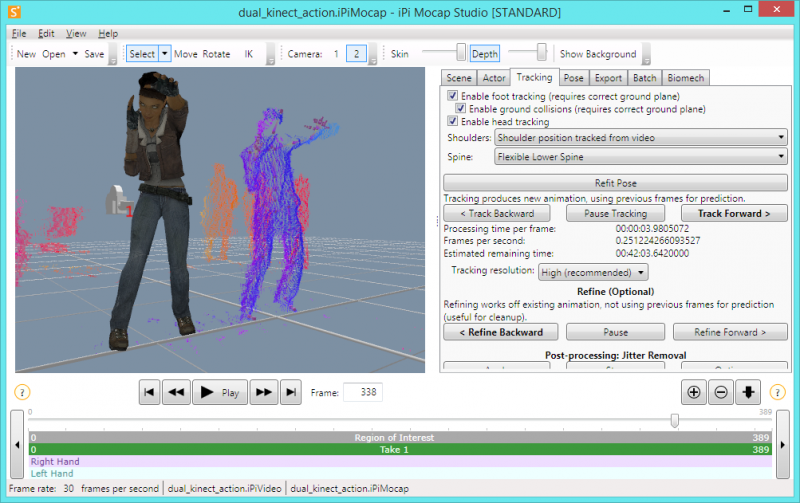The height and width of the screenshot is (503, 800).
Task: Click Track Backward button
Action: [497, 213]
